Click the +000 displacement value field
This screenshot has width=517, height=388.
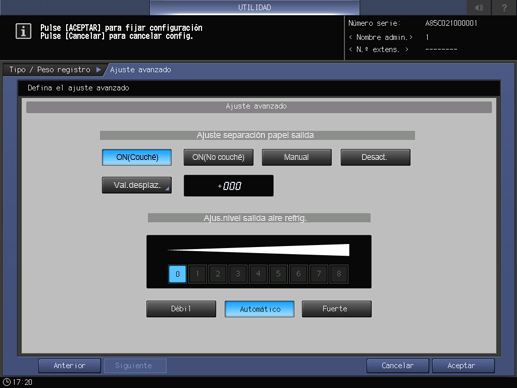coord(229,186)
